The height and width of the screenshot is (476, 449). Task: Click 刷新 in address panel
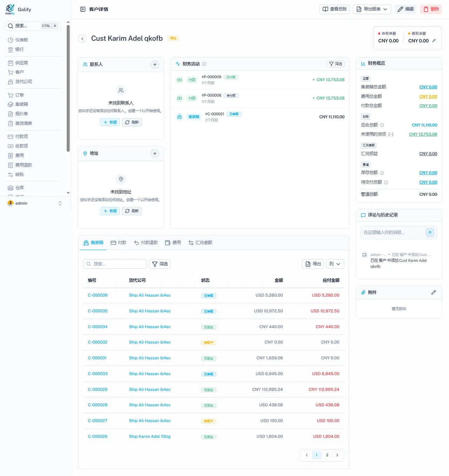[x=132, y=211]
